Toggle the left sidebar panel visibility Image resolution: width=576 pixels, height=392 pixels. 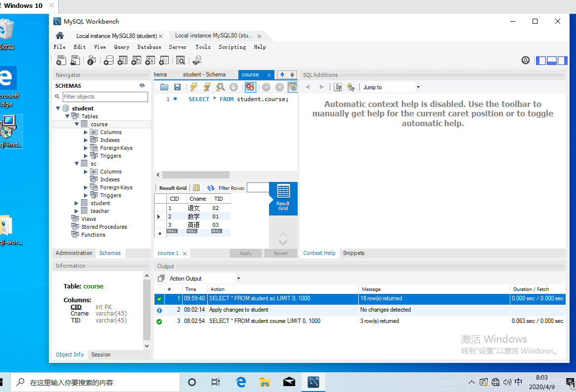click(541, 61)
